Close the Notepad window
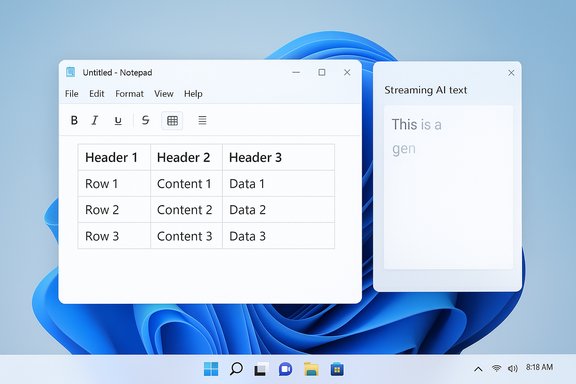The image size is (576, 384). click(x=347, y=72)
